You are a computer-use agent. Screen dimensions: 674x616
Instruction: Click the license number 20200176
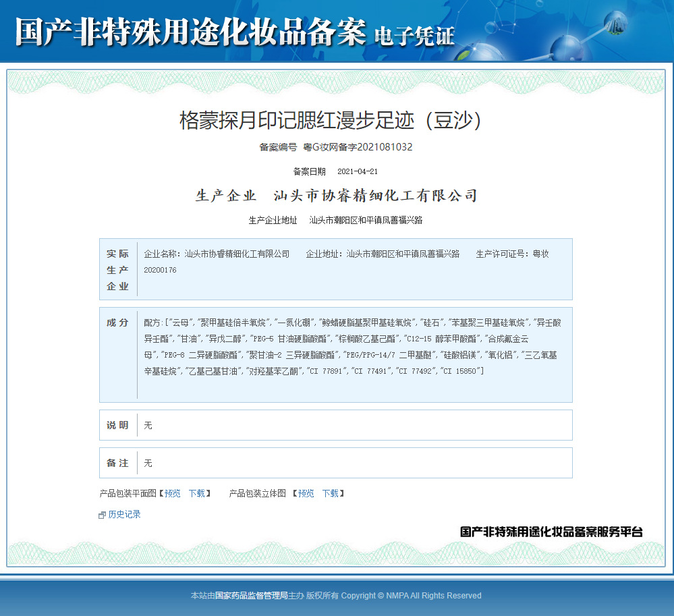[160, 270]
